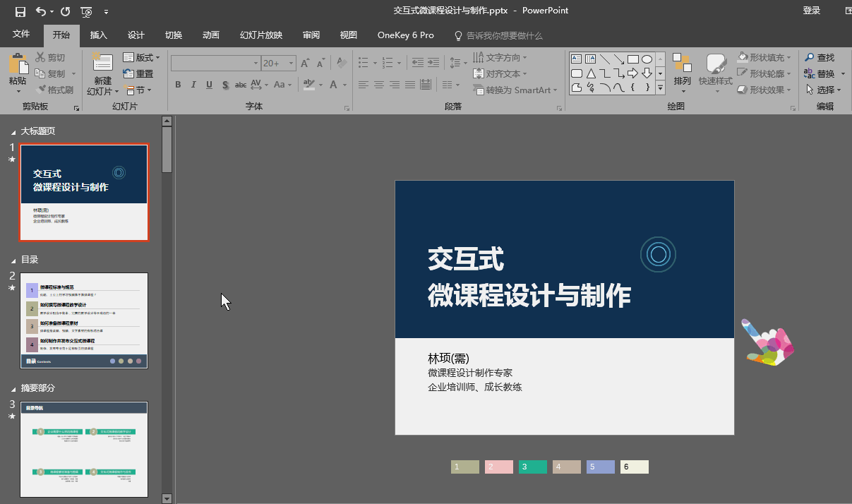
Task: Toggle Underline formatting
Action: tap(209, 85)
